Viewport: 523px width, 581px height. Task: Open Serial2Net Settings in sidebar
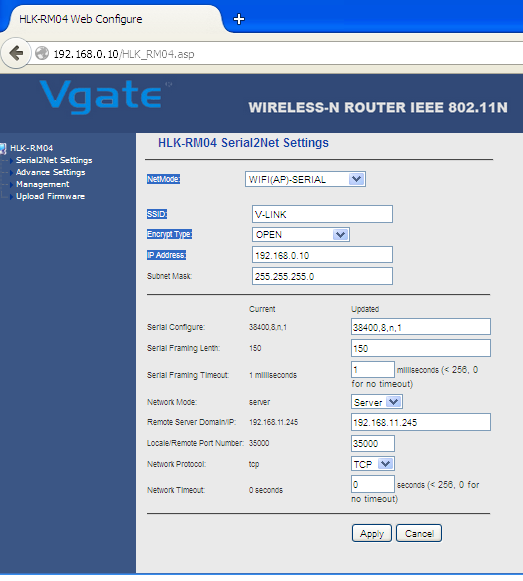point(54,160)
